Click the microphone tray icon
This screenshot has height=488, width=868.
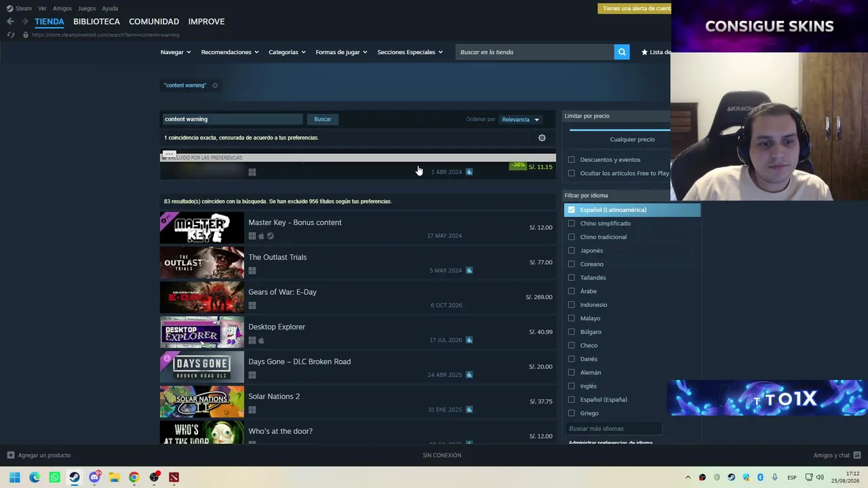coord(774,477)
